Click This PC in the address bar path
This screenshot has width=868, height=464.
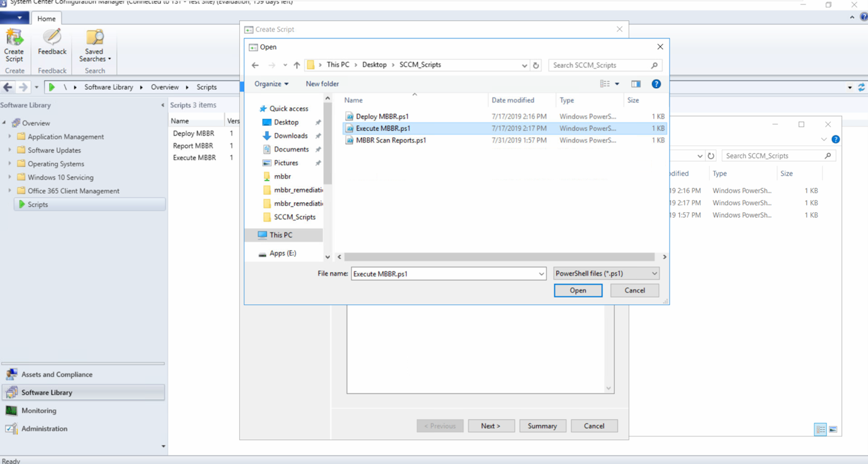point(338,65)
